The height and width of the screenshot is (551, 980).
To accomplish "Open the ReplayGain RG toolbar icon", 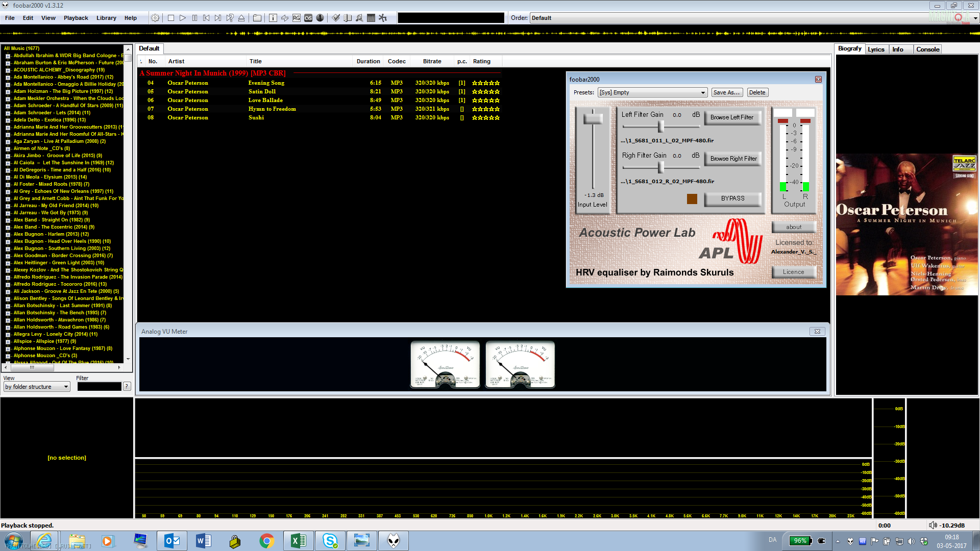I will click(297, 18).
